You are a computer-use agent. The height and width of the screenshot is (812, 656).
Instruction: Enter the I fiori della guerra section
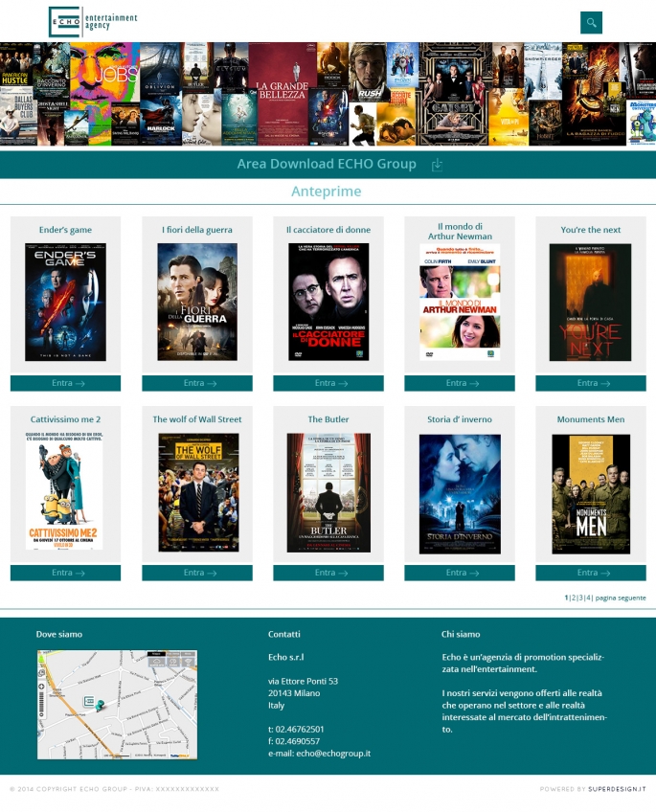196,383
